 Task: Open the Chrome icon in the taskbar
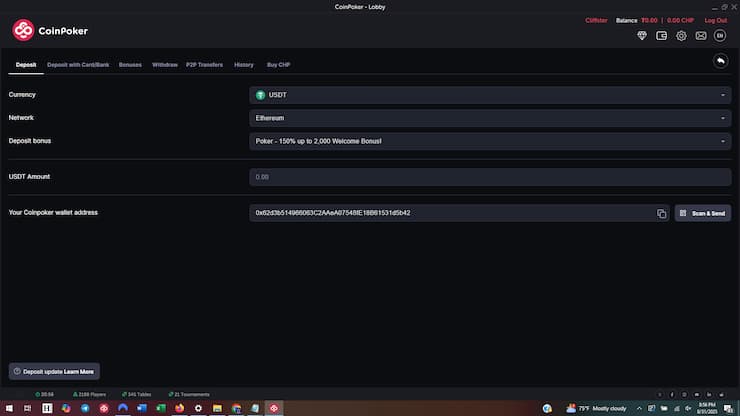tap(236, 408)
